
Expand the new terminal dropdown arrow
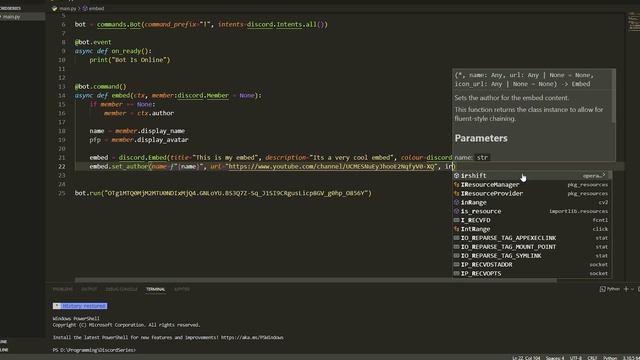tap(632, 289)
